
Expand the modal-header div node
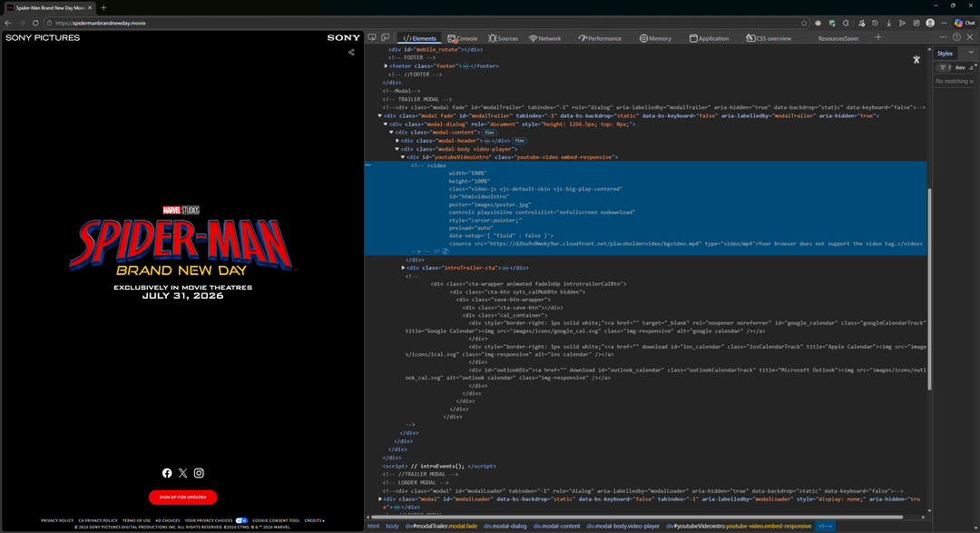click(397, 141)
